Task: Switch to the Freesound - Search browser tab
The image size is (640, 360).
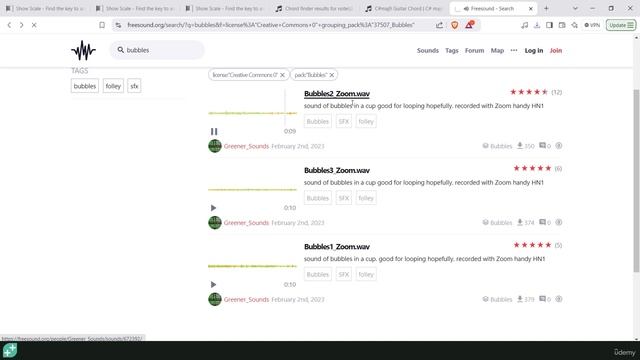Action: pyautogui.click(x=493, y=9)
